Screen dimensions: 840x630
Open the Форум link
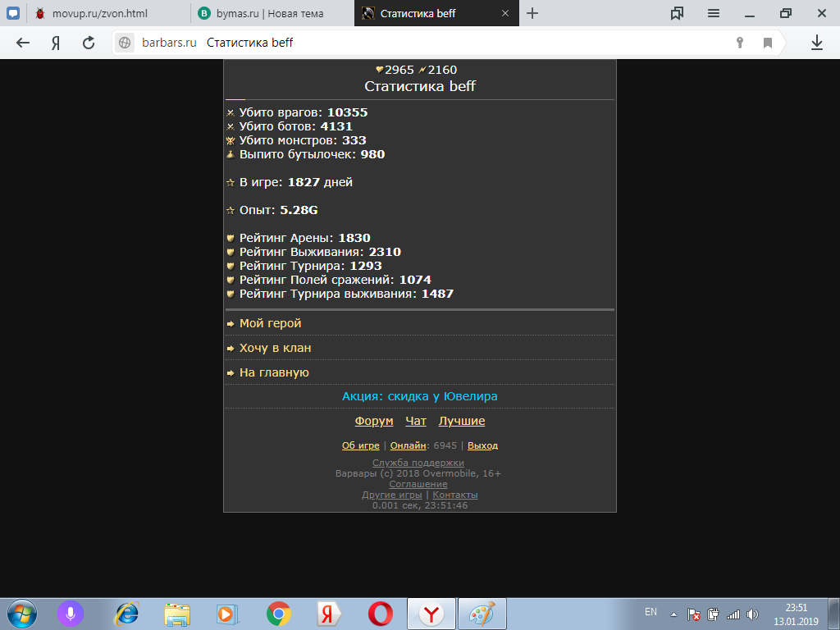(x=374, y=421)
